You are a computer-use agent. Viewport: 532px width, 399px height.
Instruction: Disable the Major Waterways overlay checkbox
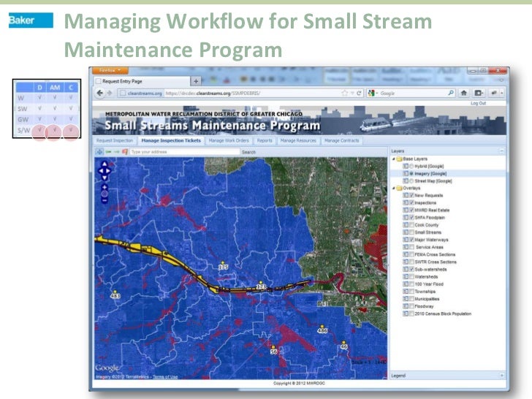pos(411,240)
